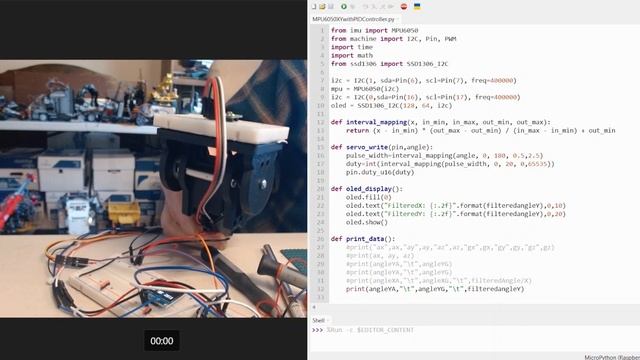Screen dimensions: 640x360
Task: Click the 'def servo_write(pin,angle):' line
Action: pyautogui.click(x=382, y=147)
